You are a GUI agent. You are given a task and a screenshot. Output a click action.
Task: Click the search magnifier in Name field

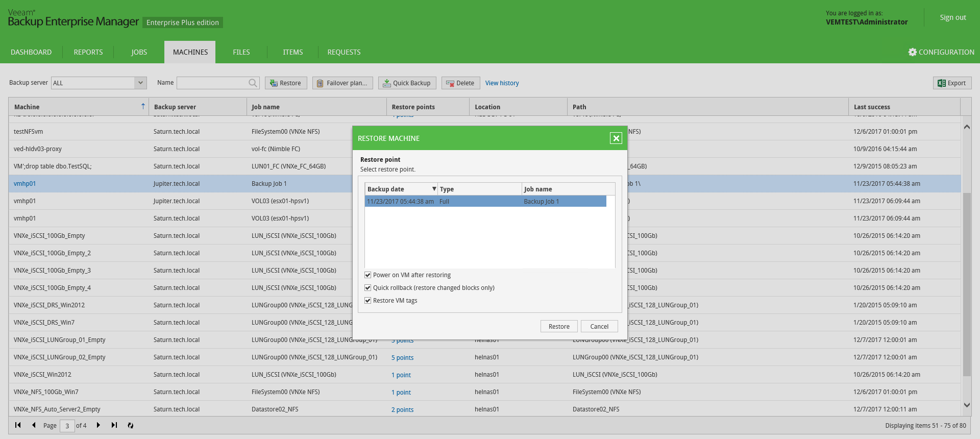[253, 83]
